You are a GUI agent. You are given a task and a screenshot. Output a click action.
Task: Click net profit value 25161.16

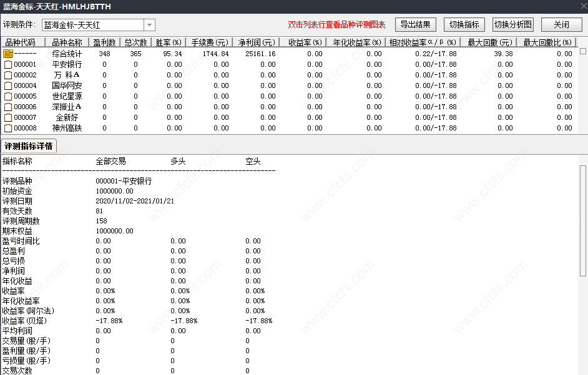(260, 54)
